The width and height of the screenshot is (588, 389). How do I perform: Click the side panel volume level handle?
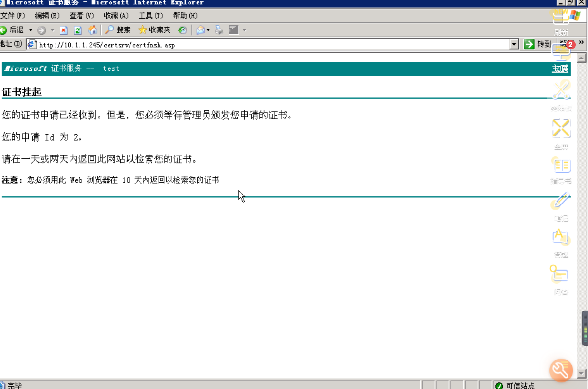585,329
